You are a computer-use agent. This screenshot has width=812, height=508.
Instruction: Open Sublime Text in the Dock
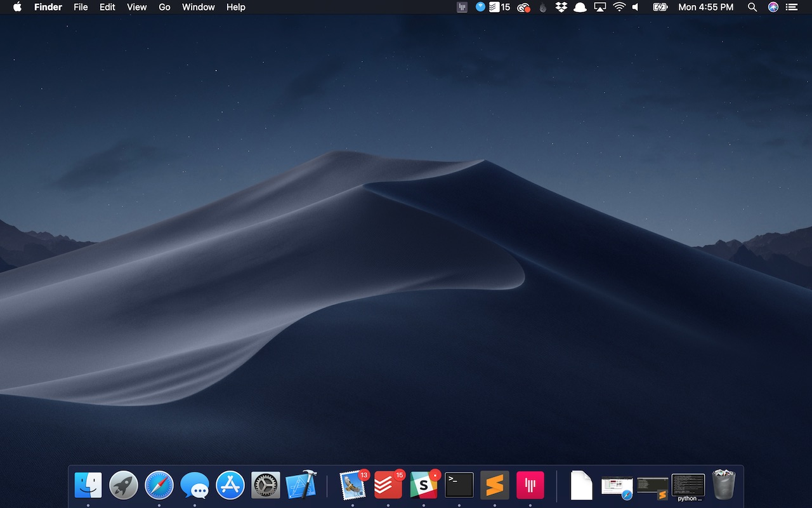tap(495, 485)
